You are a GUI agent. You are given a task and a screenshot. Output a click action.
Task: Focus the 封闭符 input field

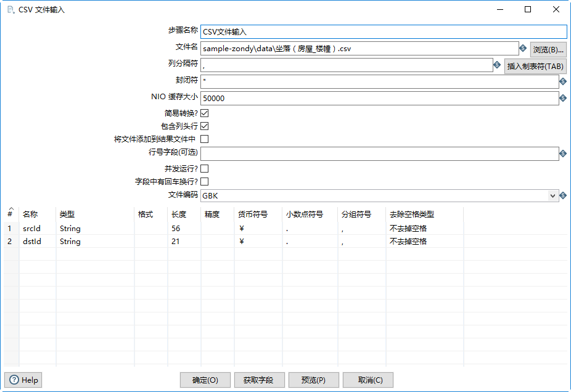379,81
